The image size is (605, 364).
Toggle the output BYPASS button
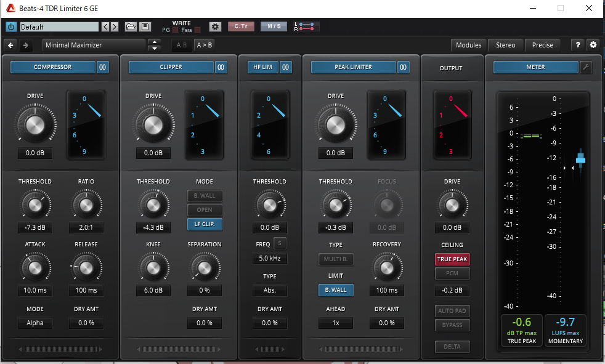click(452, 325)
